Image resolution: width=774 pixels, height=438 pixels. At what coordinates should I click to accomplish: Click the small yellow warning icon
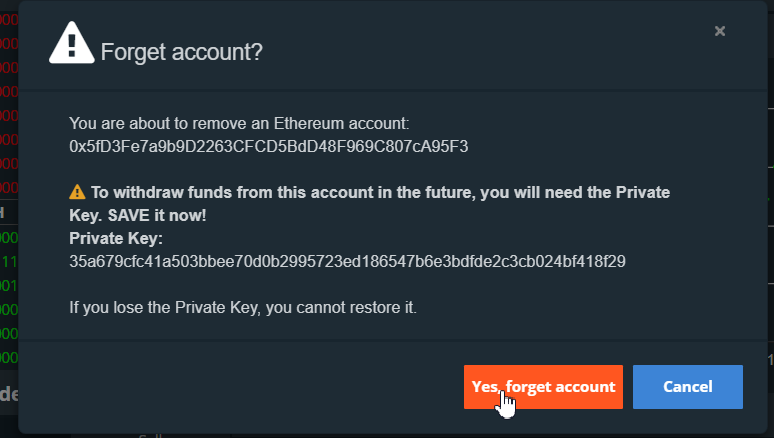pyautogui.click(x=77, y=191)
